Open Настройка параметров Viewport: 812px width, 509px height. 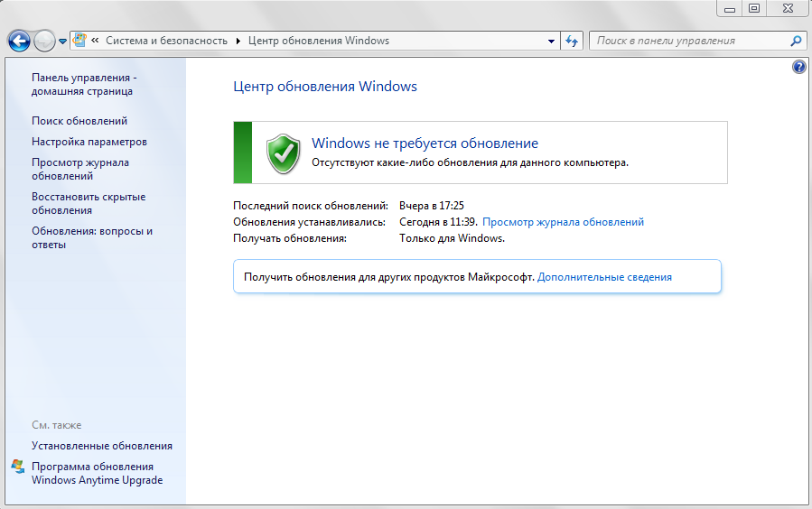point(89,142)
